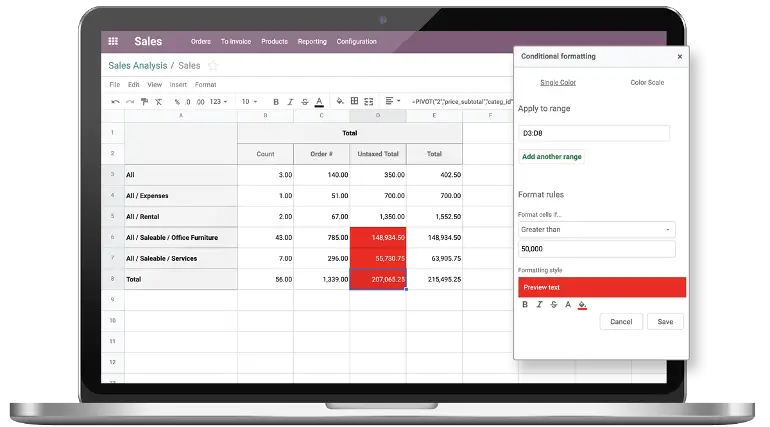Select the Count header cell

coord(265,154)
